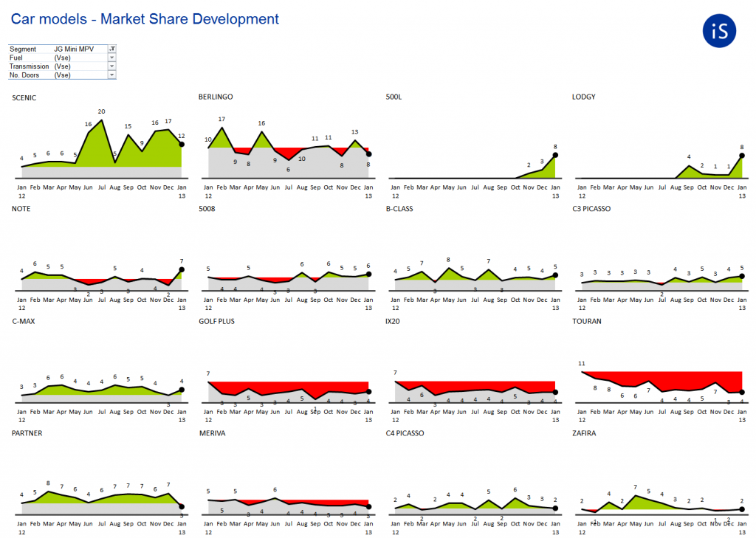Select the 5008 chart title
This screenshot has width=756, height=538.
(207, 209)
